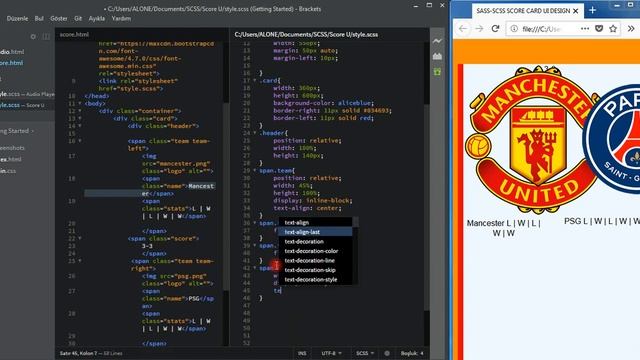The height and width of the screenshot is (360, 640).
Task: Focus style.scss path pane header
Action: tap(306, 35)
